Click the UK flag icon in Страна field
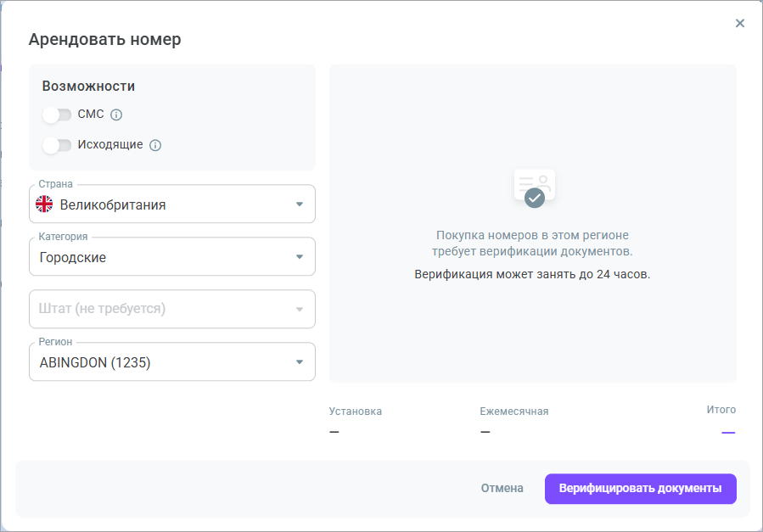Viewport: 763px width, 532px height. 44,204
